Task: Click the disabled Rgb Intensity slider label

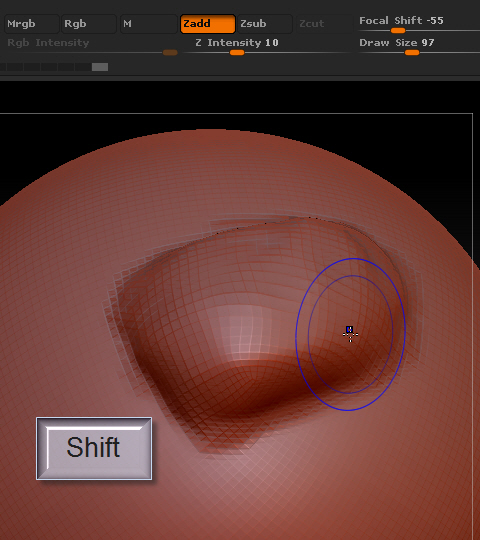Action: 48,43
